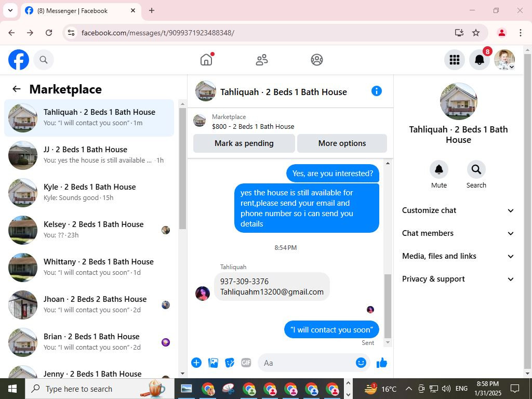Open the weather widget showing 16°C
This screenshot has height=399, width=532.
pos(380,389)
